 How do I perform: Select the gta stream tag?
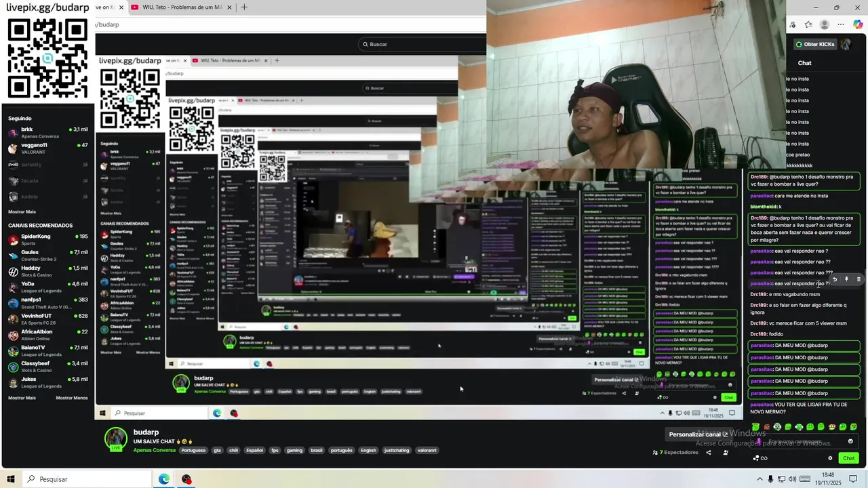tap(218, 450)
